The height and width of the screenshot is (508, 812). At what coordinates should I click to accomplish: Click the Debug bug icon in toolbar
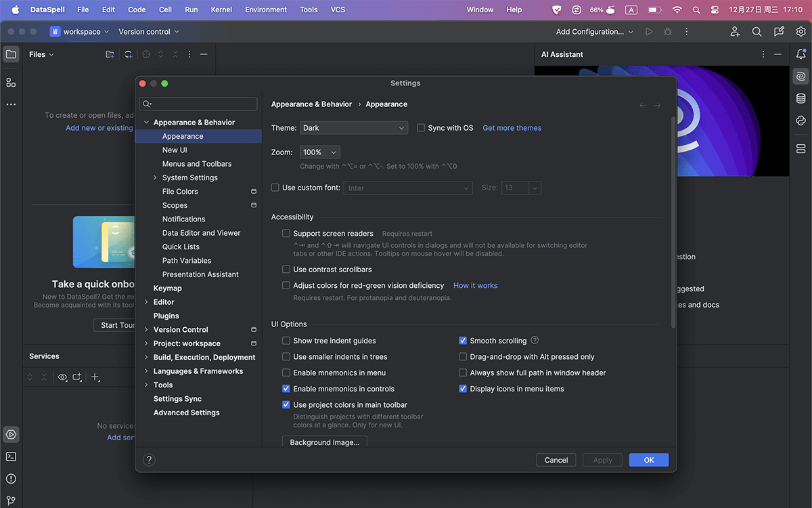coord(668,32)
